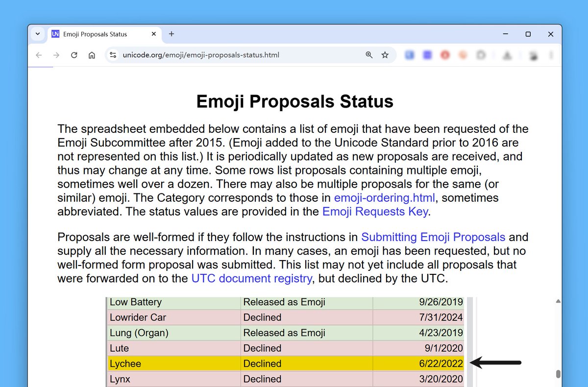588x387 pixels.
Task: Reload the page with the refresh icon
Action: click(74, 55)
